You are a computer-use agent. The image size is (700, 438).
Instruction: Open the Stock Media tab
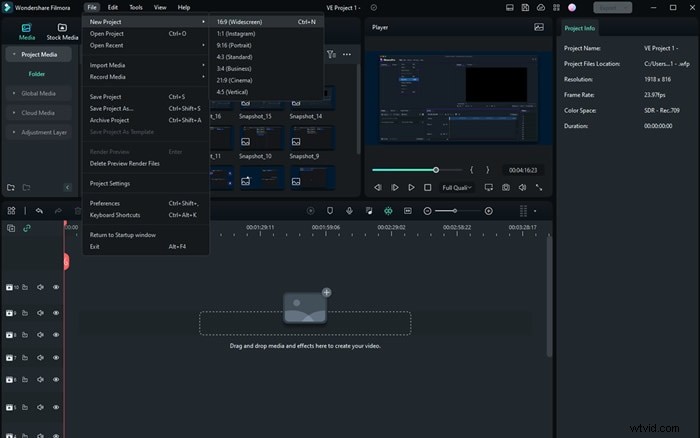tap(62, 32)
